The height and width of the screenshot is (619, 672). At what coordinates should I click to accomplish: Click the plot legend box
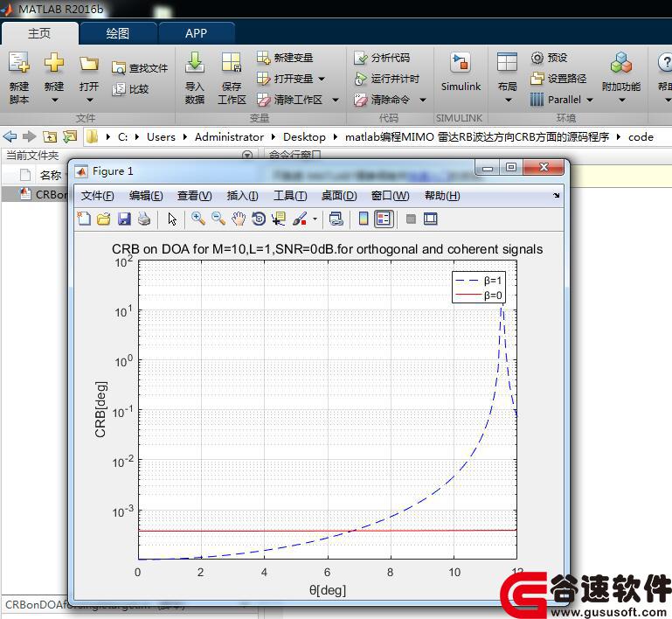pyautogui.click(x=479, y=288)
